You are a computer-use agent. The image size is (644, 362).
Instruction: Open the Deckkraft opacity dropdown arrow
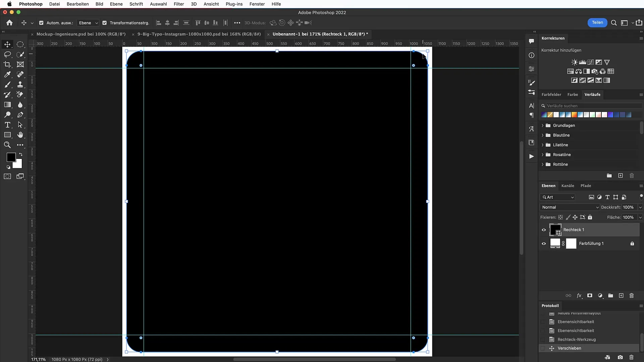(640, 207)
